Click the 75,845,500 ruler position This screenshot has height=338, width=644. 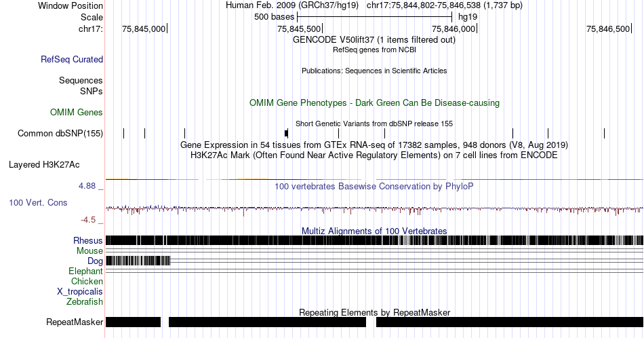pyautogui.click(x=298, y=29)
